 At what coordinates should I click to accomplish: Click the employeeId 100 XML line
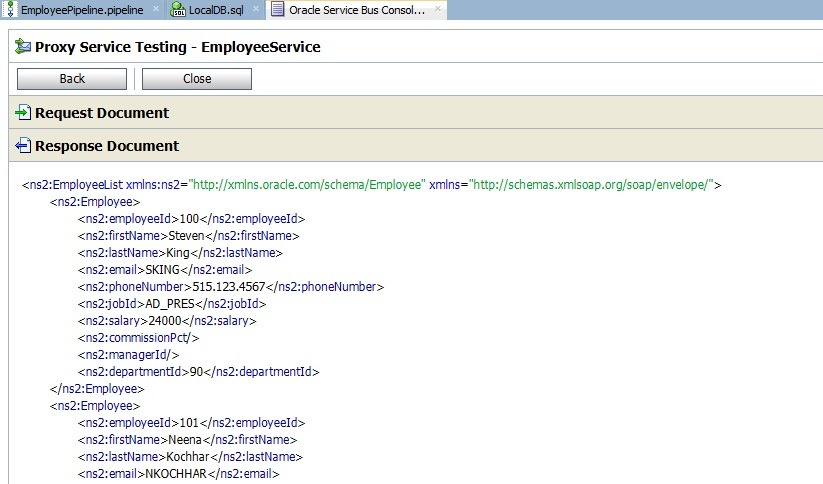click(191, 218)
